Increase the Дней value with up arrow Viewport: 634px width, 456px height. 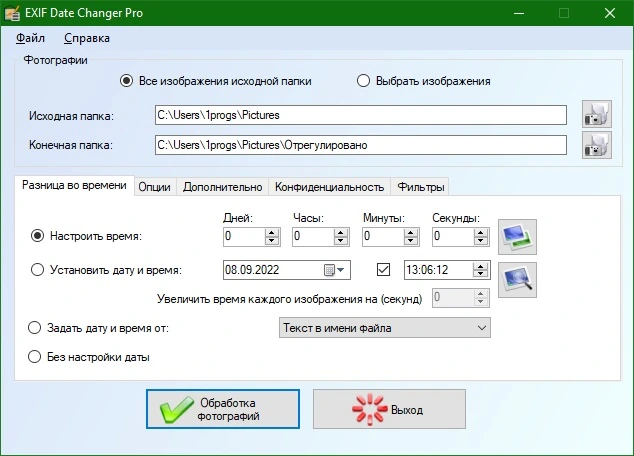(x=272, y=232)
